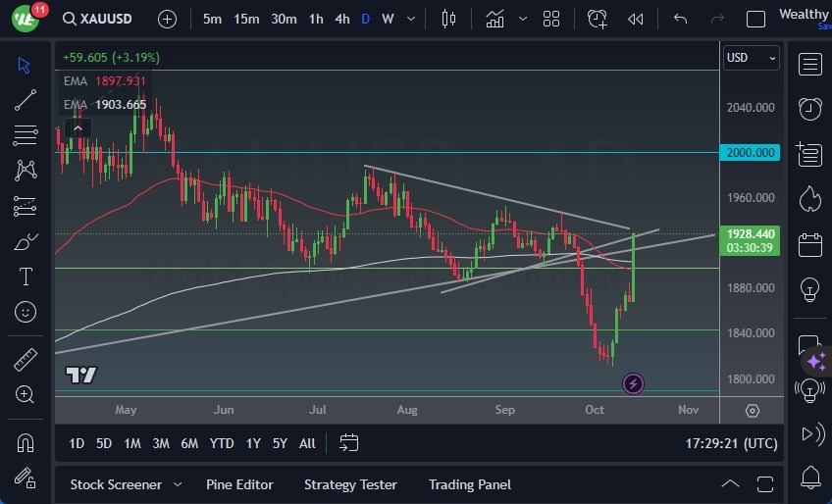Select the trend line drawing tool
832x504 pixels.
pos(26,100)
